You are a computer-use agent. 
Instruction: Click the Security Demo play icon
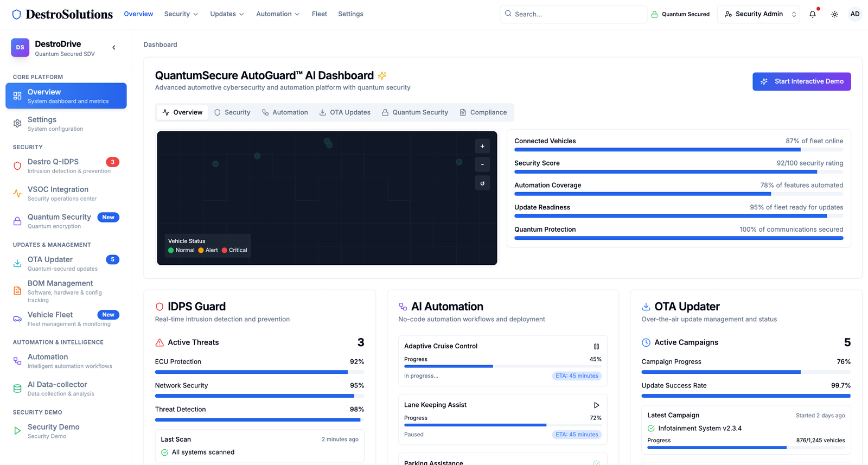click(17, 431)
